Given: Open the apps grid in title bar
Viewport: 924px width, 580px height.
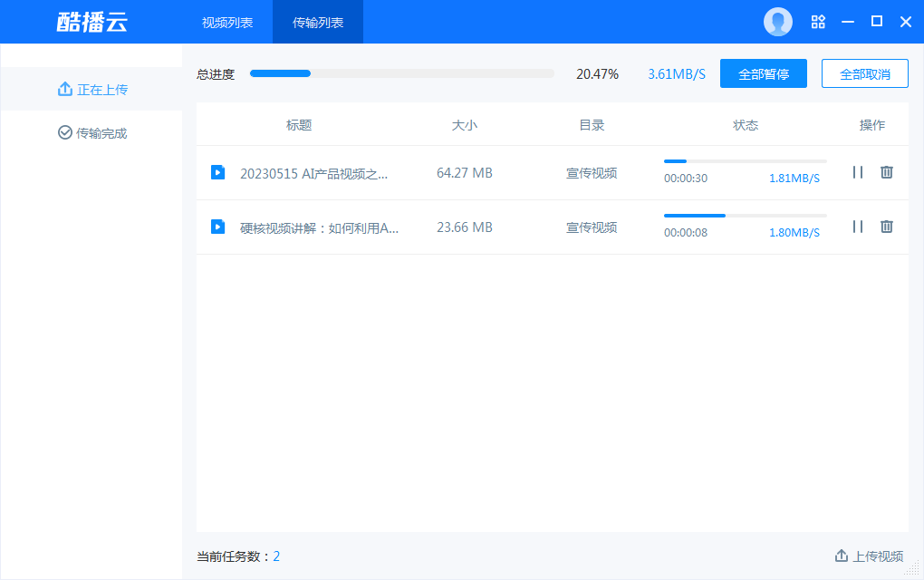Looking at the screenshot, I should tap(818, 21).
